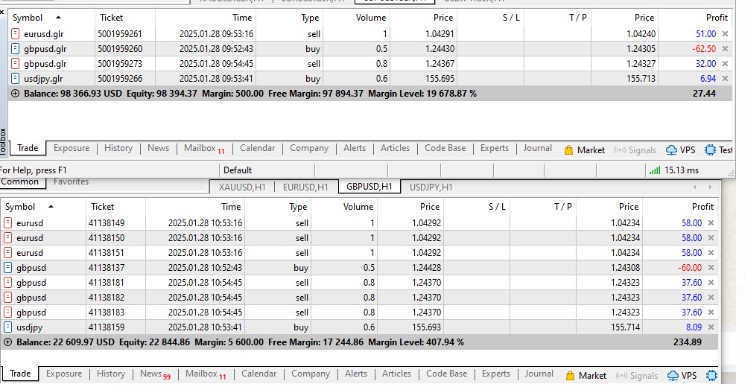Close position ticket 41138150

click(x=711, y=237)
